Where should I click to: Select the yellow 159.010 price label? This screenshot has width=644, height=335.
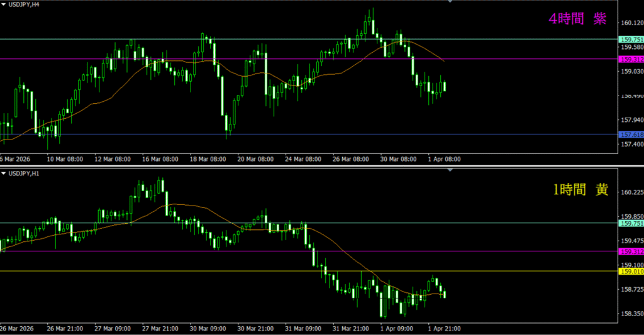pos(631,272)
